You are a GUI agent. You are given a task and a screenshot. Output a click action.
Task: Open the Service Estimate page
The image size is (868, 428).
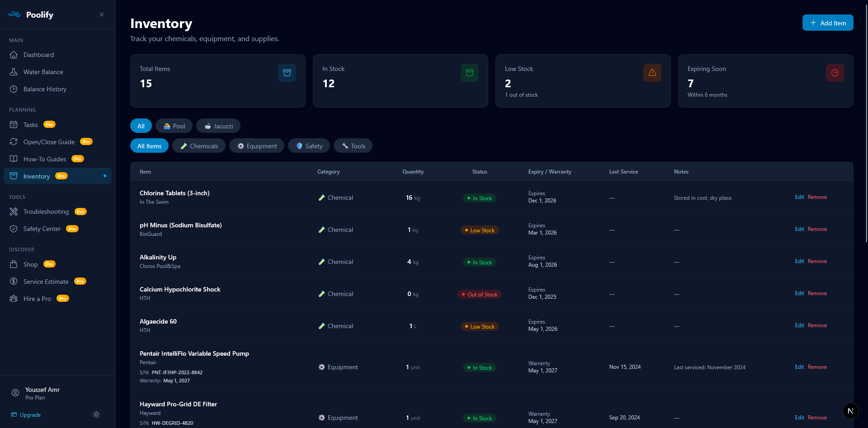(x=57, y=281)
